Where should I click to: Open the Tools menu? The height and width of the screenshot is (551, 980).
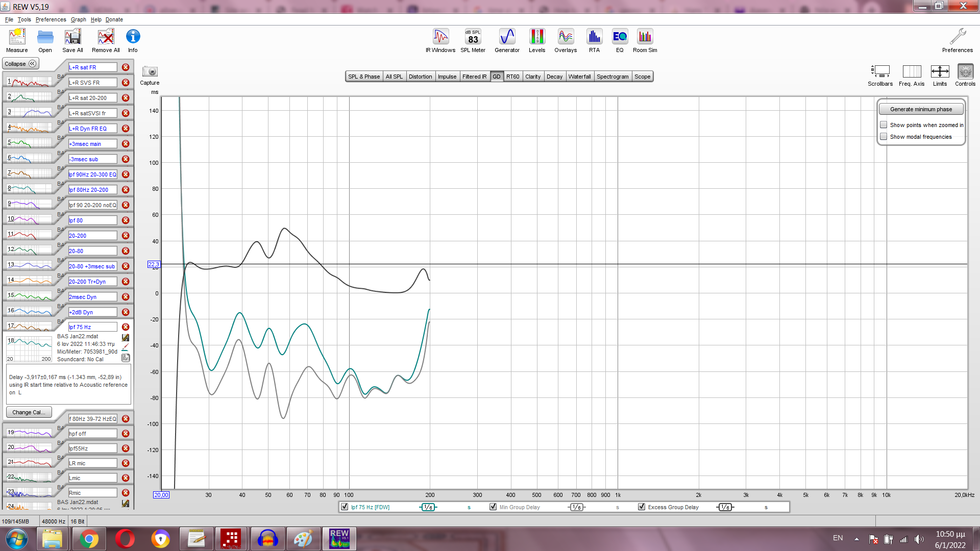24,19
